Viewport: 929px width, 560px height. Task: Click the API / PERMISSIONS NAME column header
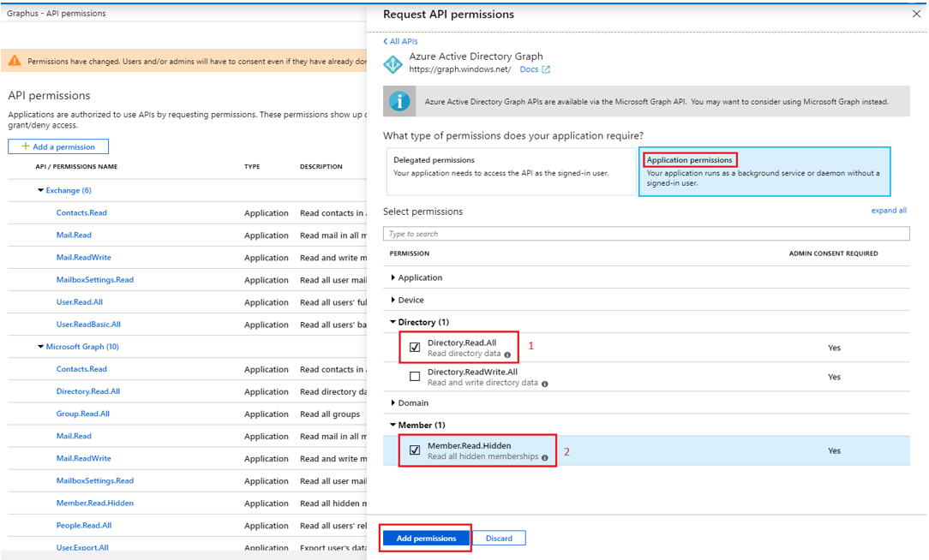point(76,167)
